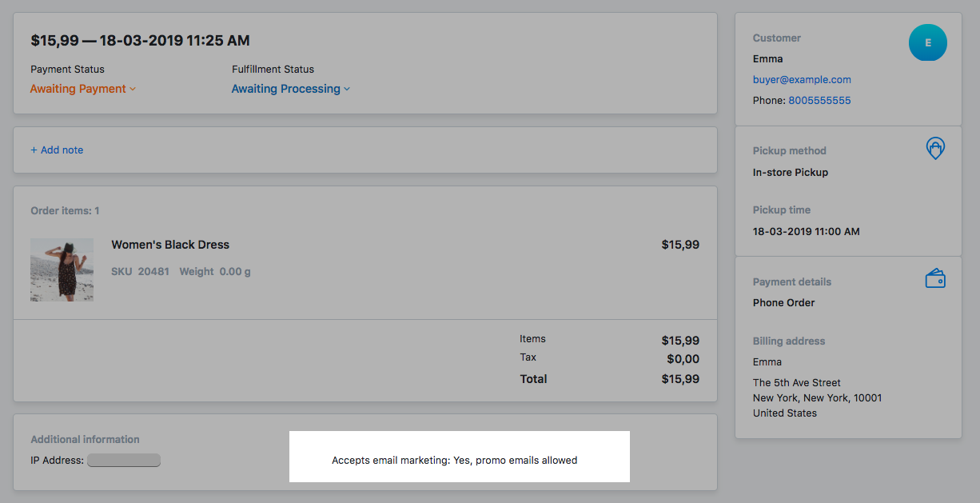
Task: Open the Women's Black Dress product thumbnail
Action: pyautogui.click(x=62, y=269)
